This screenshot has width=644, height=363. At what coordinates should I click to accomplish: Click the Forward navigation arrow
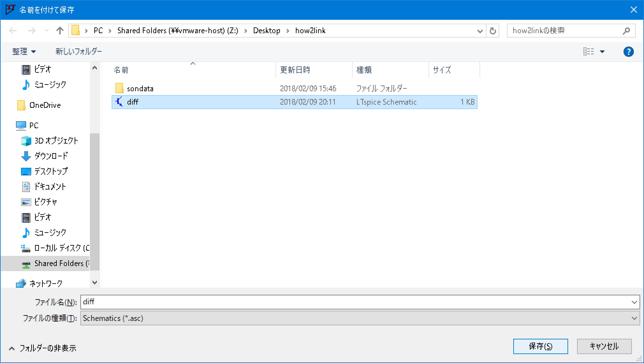(x=32, y=31)
